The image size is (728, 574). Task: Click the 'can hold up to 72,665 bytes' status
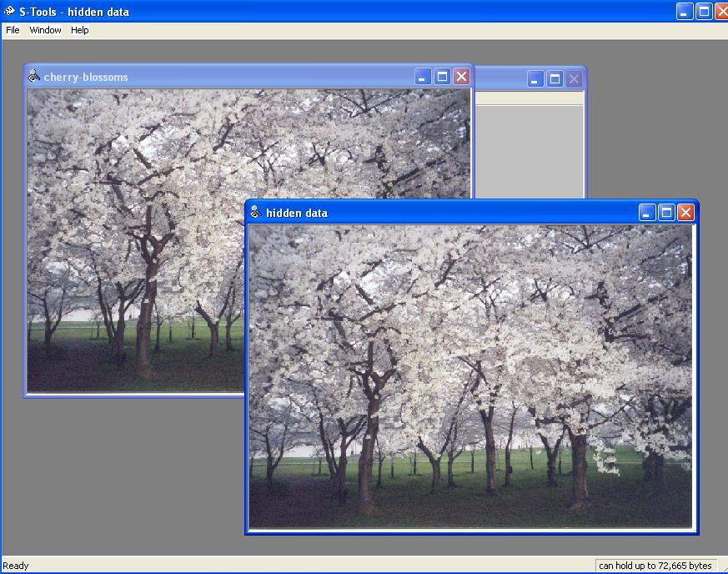click(655, 566)
